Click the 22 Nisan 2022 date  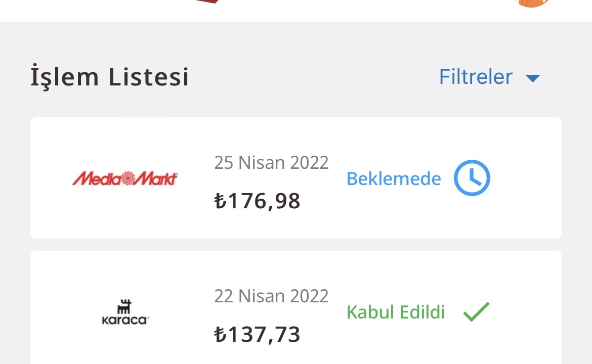tap(271, 296)
